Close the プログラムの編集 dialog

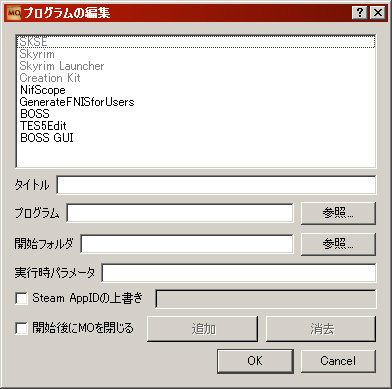(x=378, y=13)
